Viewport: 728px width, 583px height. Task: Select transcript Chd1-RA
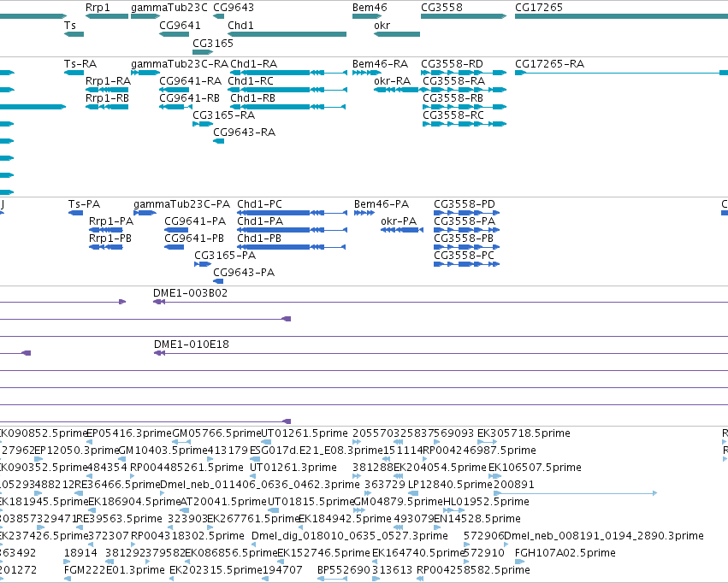289,73
